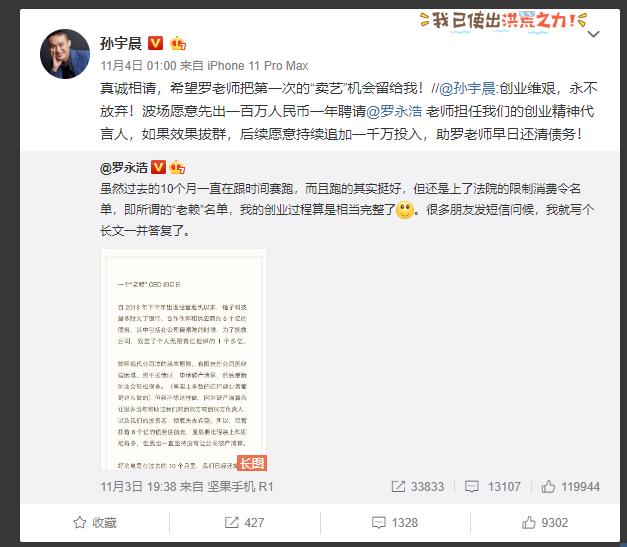Open the long-image article thumbnail
The image size is (627, 547).
(x=184, y=359)
